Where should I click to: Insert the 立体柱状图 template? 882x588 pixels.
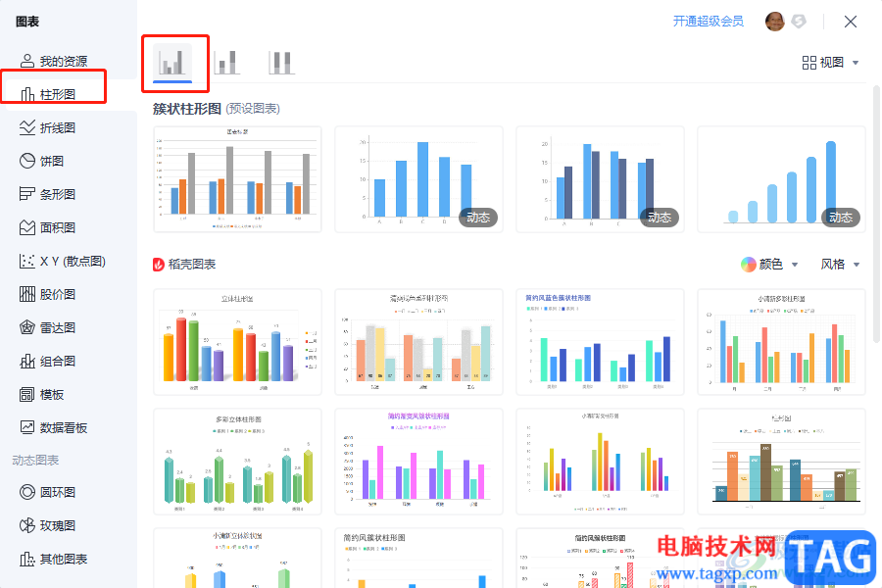pos(237,342)
